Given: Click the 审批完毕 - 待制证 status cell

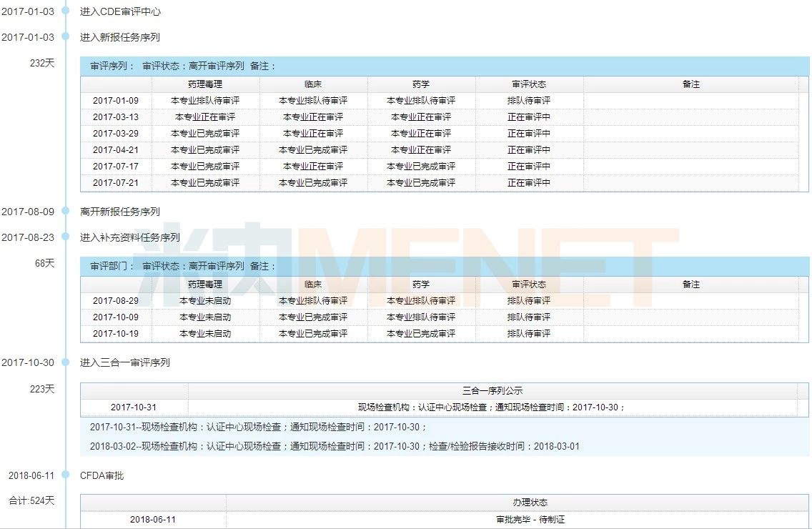Looking at the screenshot, I should pyautogui.click(x=530, y=519).
